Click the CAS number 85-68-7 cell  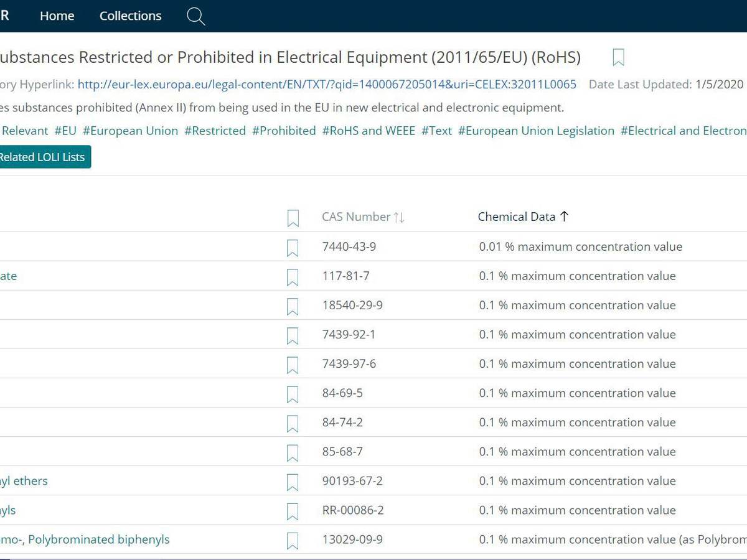click(x=342, y=451)
